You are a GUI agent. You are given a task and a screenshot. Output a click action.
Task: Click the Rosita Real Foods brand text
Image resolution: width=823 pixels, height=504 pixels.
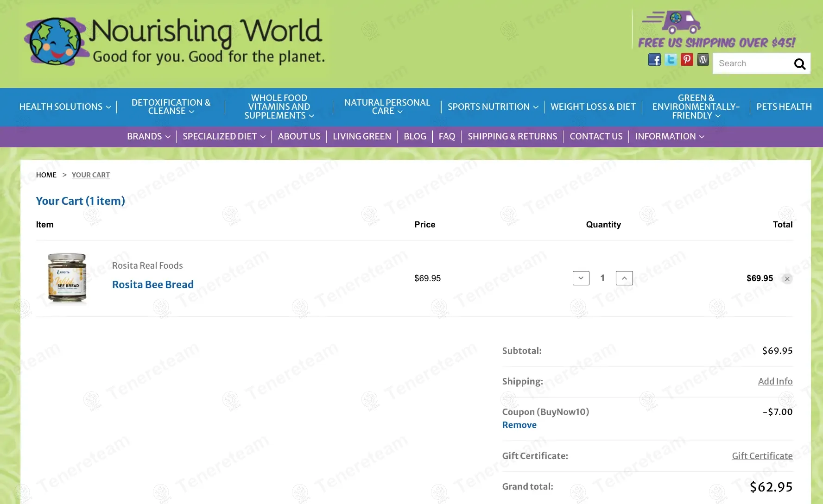(x=147, y=265)
